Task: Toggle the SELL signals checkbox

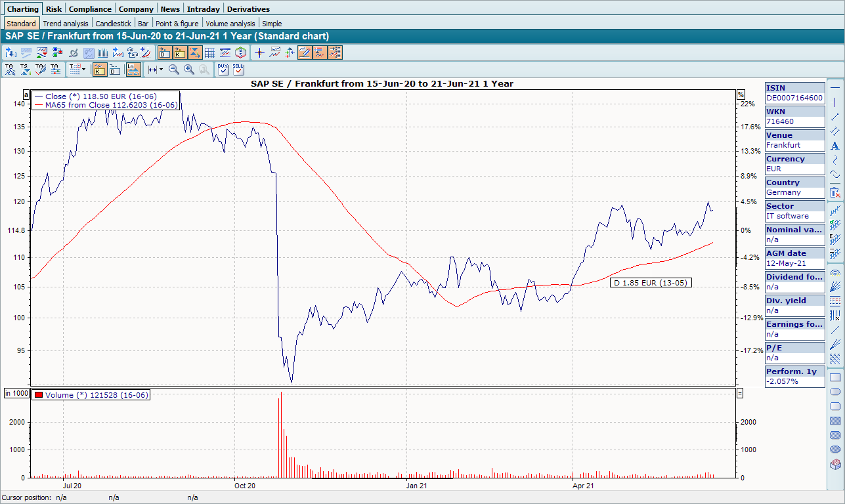Action: click(238, 69)
